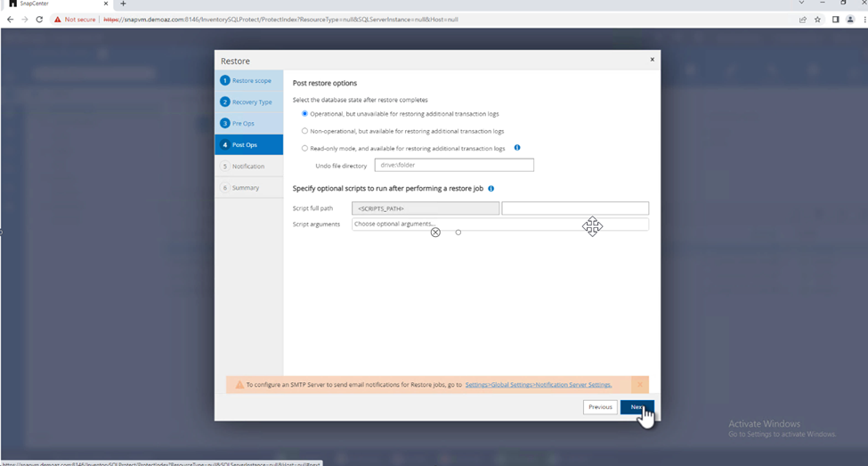The image size is (868, 466).
Task: Select Non-operational, but available option
Action: pyautogui.click(x=304, y=131)
